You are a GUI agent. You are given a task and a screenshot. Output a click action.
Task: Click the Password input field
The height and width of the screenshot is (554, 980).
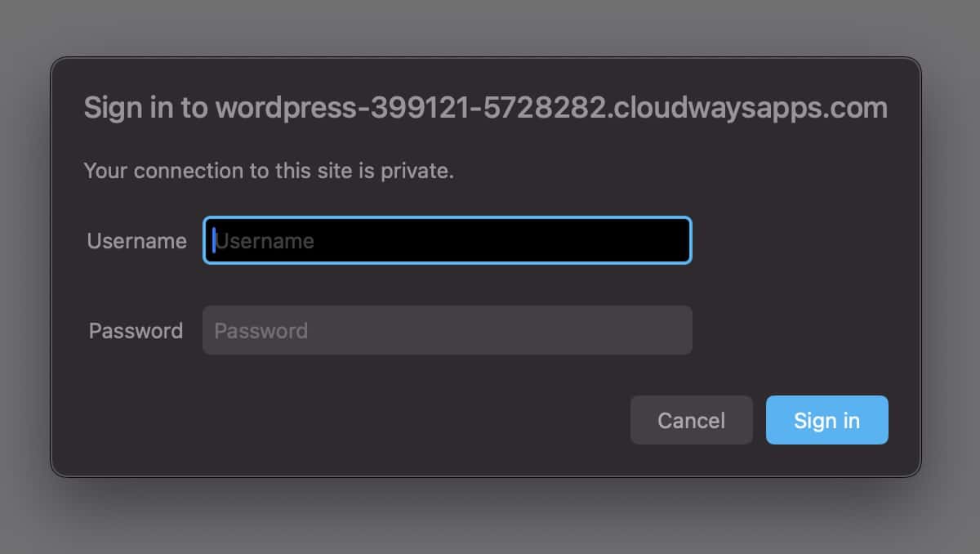tap(448, 330)
